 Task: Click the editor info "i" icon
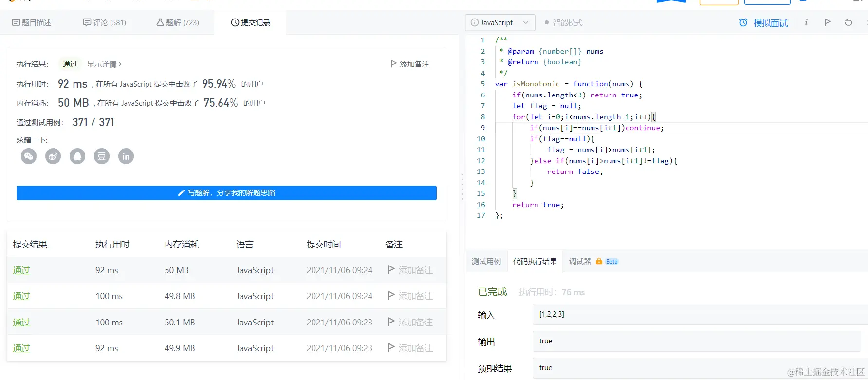[806, 22]
